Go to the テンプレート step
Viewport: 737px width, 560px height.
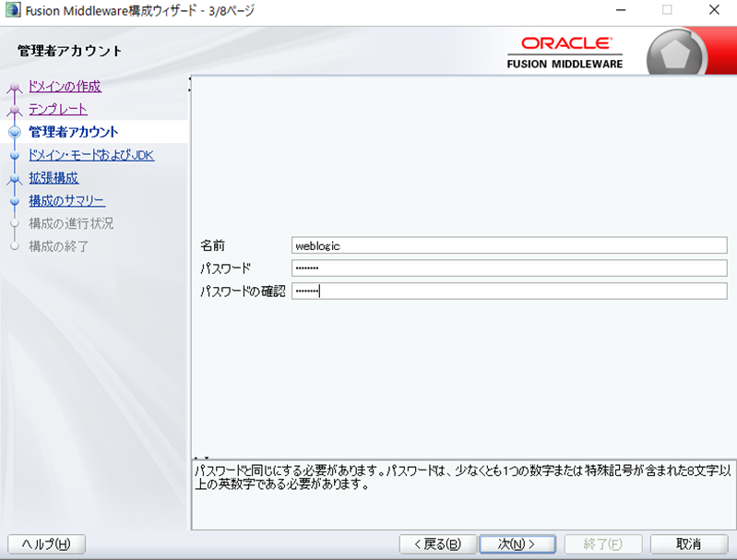click(x=58, y=109)
